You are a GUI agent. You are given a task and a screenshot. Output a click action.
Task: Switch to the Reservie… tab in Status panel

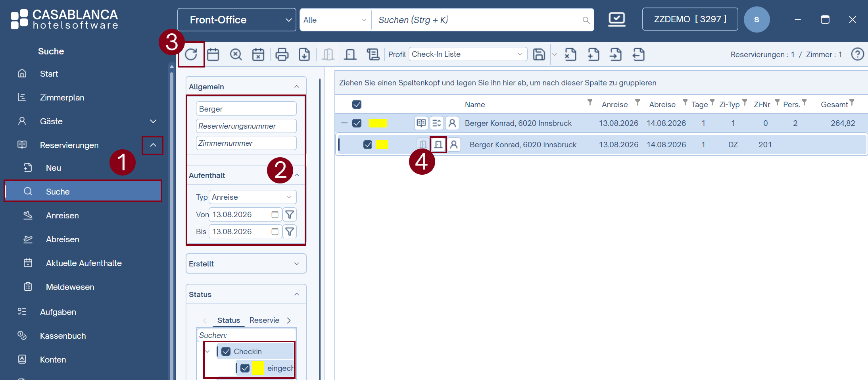tap(265, 320)
